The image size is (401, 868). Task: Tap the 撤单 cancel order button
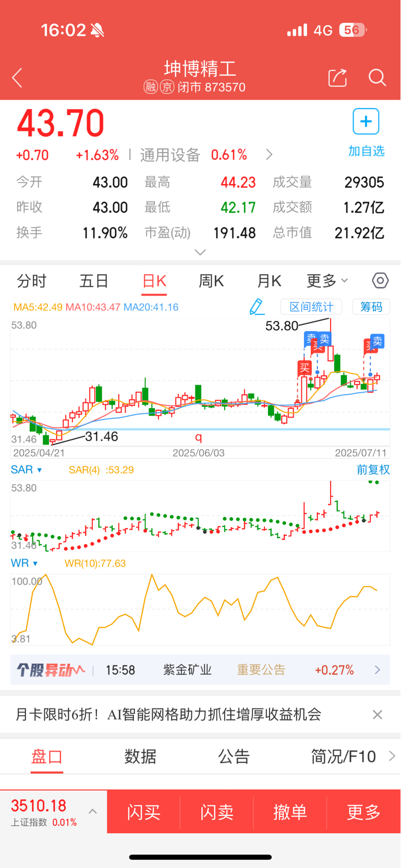click(290, 811)
